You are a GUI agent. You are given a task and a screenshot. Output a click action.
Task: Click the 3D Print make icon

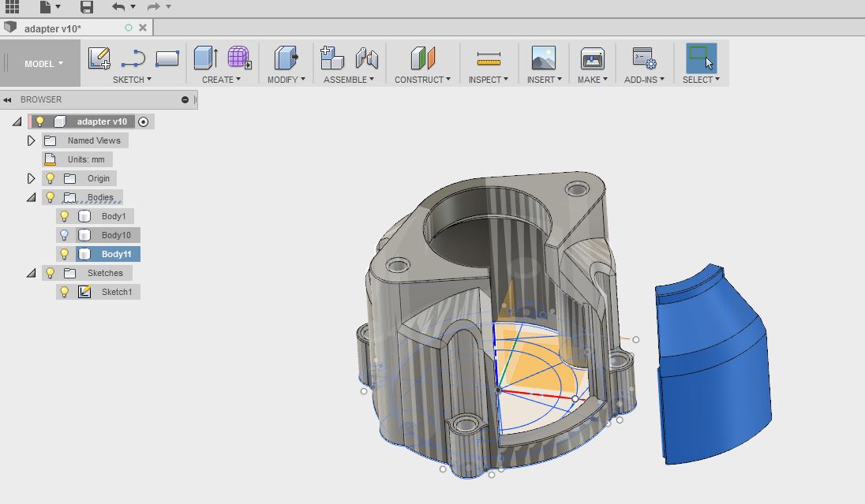click(592, 58)
